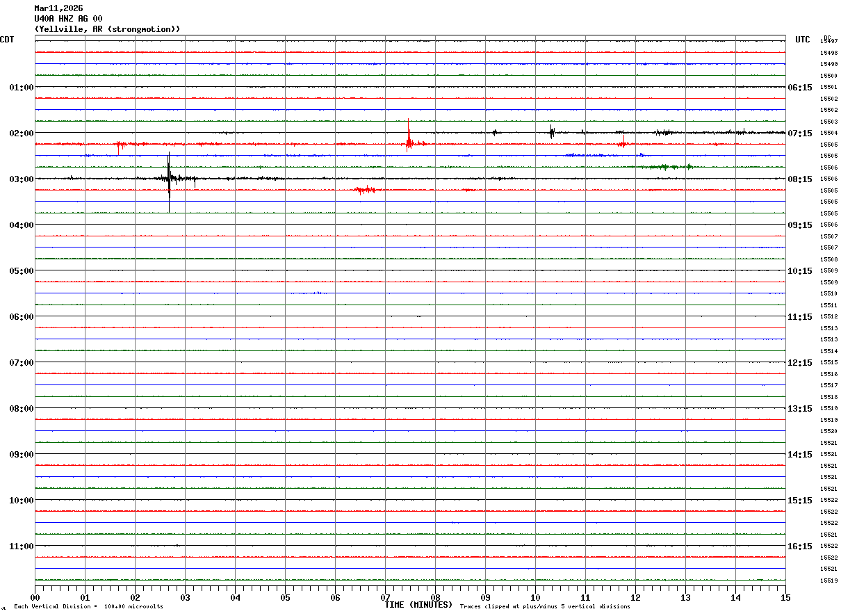
Task: Select the 04:00 CDT row label
Action: [x=22, y=225]
